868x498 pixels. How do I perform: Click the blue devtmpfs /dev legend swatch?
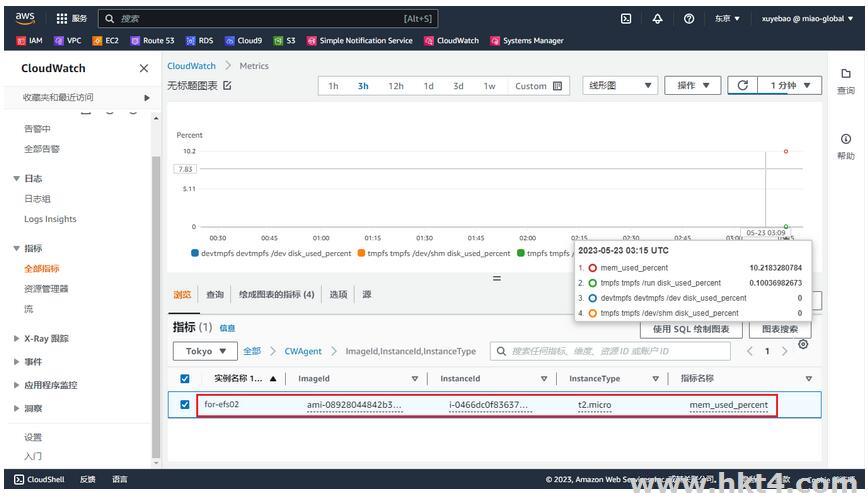point(195,253)
